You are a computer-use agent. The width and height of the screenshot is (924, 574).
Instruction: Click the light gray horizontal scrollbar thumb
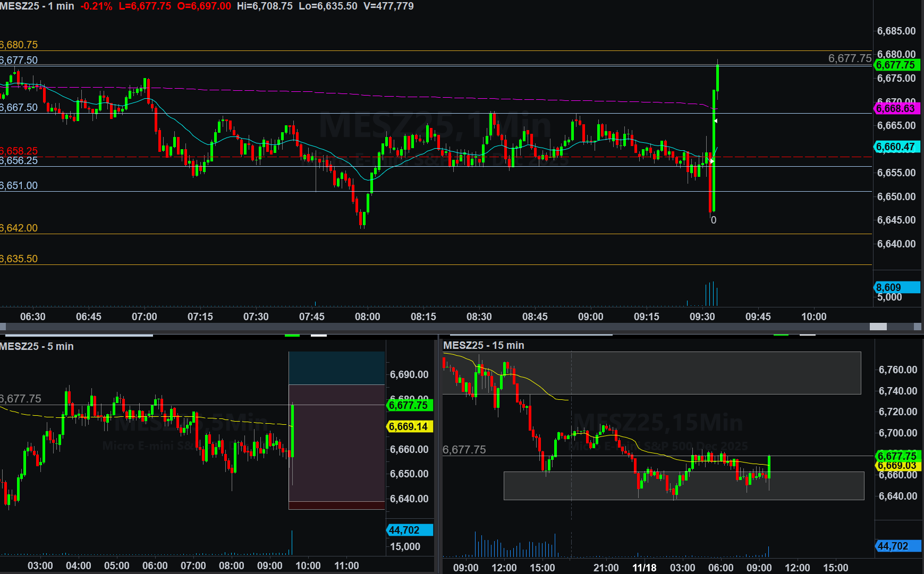878,327
